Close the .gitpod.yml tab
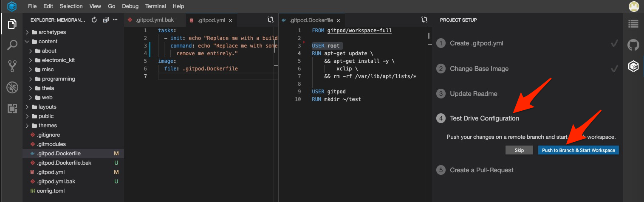Image resolution: width=644 pixels, height=202 pixels. point(231,20)
